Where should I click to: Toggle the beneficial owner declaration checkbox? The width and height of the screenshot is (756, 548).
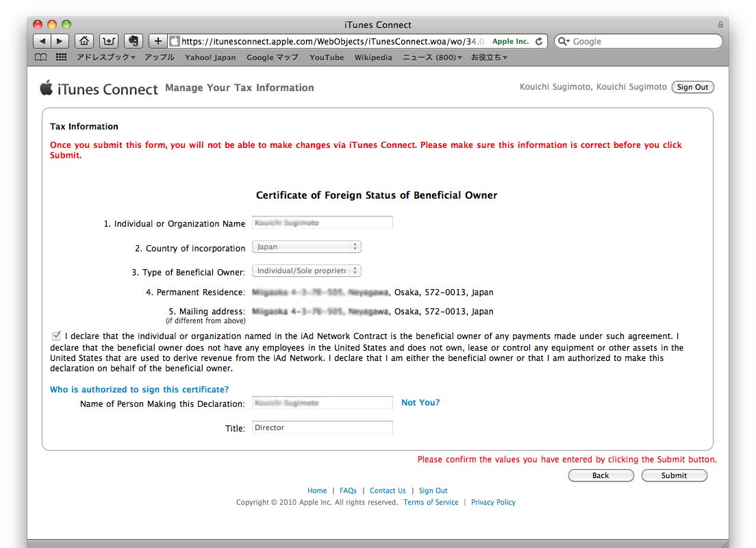pyautogui.click(x=56, y=336)
